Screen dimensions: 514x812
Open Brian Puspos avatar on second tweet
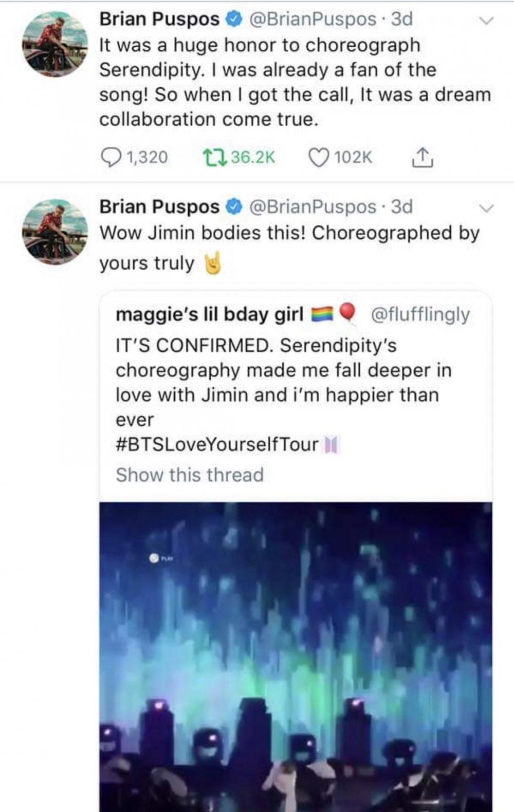[54, 232]
